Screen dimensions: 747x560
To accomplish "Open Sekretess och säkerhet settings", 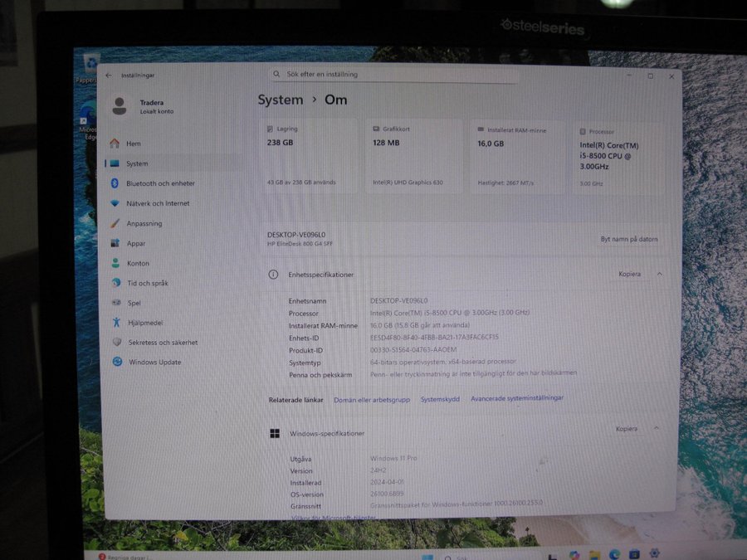I will [163, 342].
